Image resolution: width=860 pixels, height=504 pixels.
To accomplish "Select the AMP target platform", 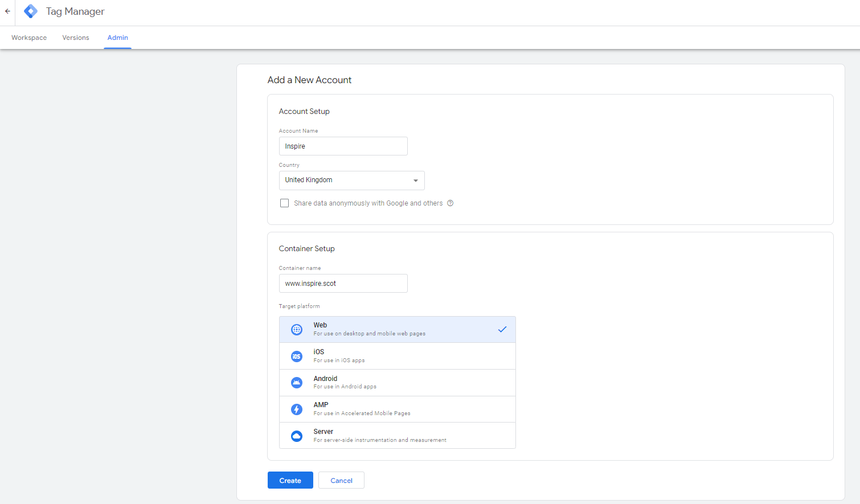I will coord(398,409).
